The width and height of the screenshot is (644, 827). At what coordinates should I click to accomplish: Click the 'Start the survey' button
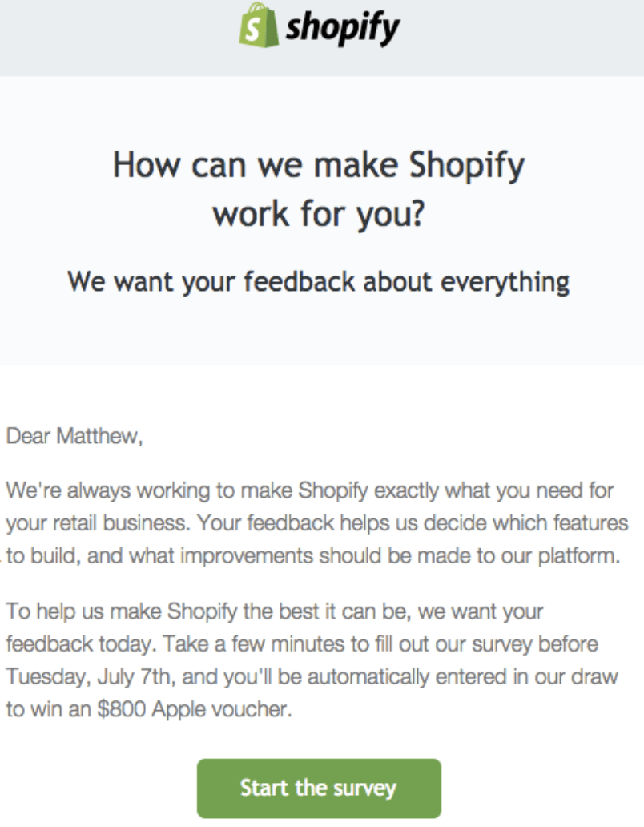pyautogui.click(x=319, y=788)
